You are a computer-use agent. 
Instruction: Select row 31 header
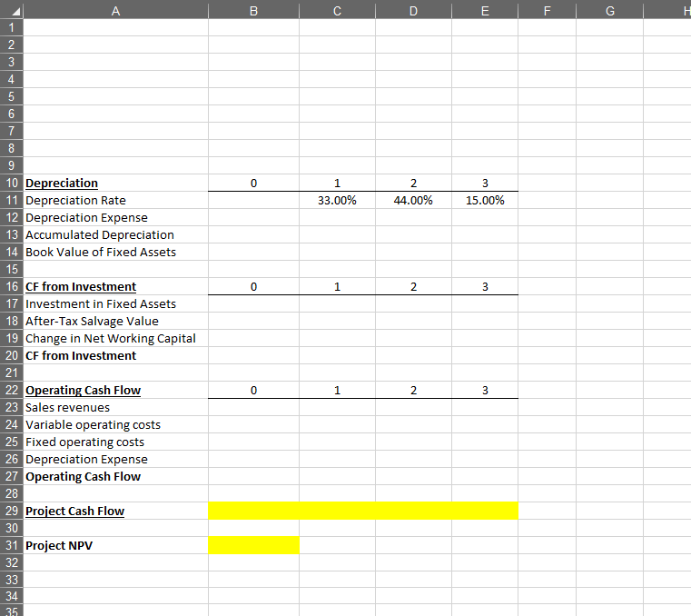pos(12,545)
